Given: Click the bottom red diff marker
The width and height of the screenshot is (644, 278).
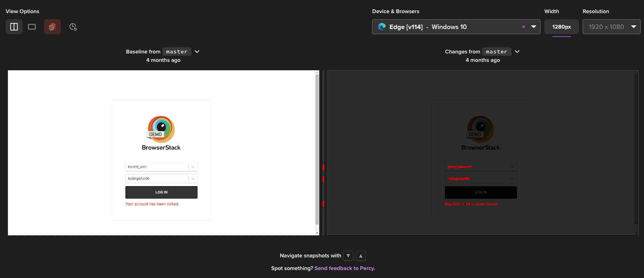Looking at the screenshot, I should point(323,203).
